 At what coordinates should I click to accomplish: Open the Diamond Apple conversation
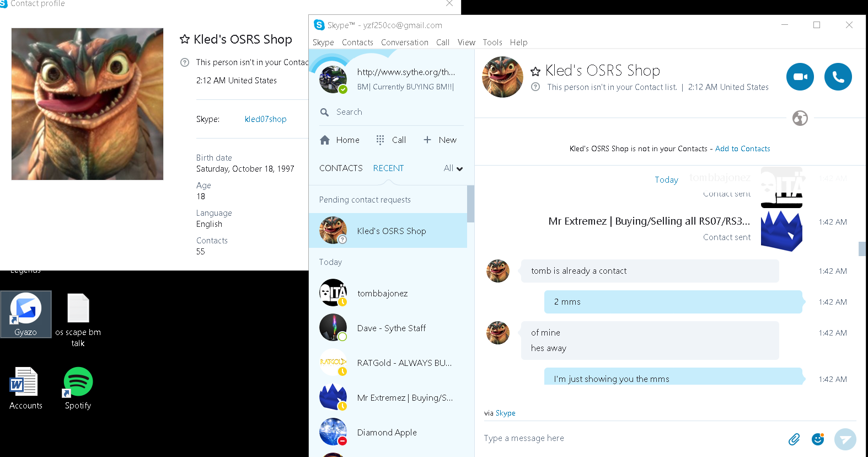pyautogui.click(x=388, y=432)
